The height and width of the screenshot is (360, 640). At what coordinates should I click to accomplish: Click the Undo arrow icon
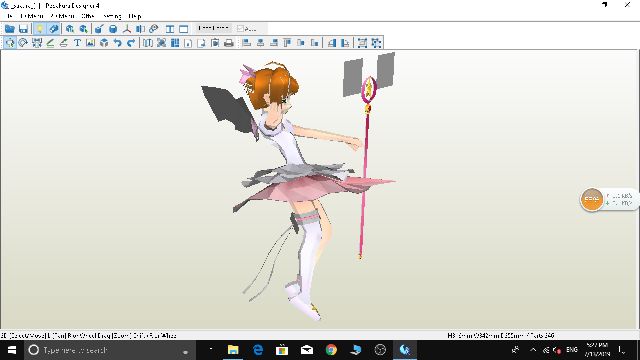118,42
